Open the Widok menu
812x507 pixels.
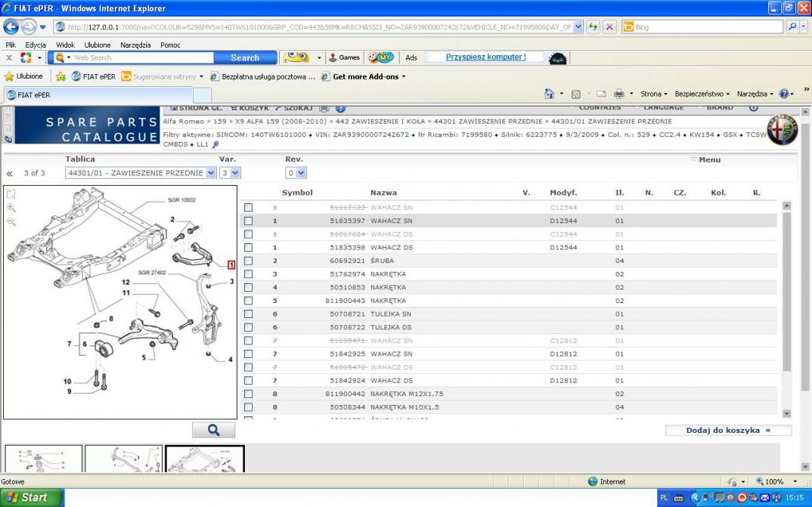[x=65, y=45]
